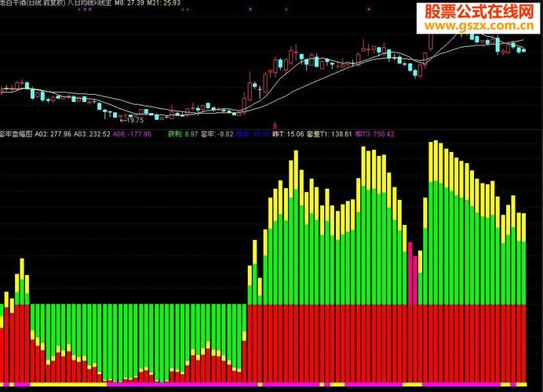Click the purple A06: -177.96 indicator label
The height and width of the screenshot is (392, 543).
[132, 134]
